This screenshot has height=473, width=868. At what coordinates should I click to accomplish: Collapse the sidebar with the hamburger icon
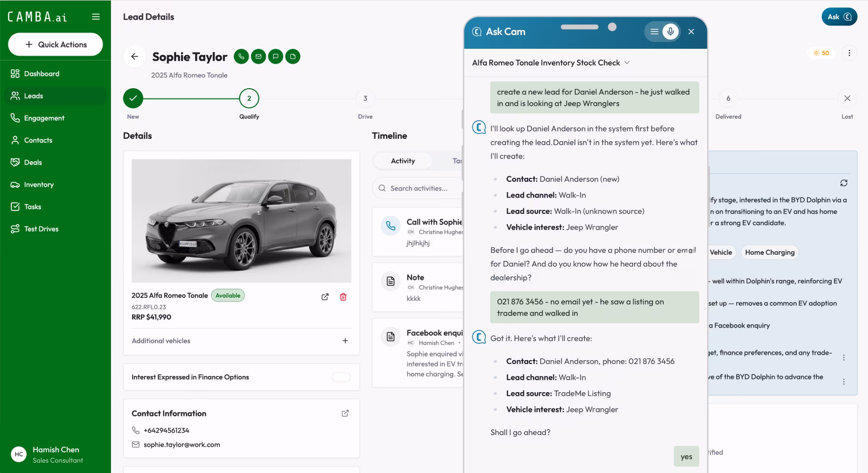[96, 17]
